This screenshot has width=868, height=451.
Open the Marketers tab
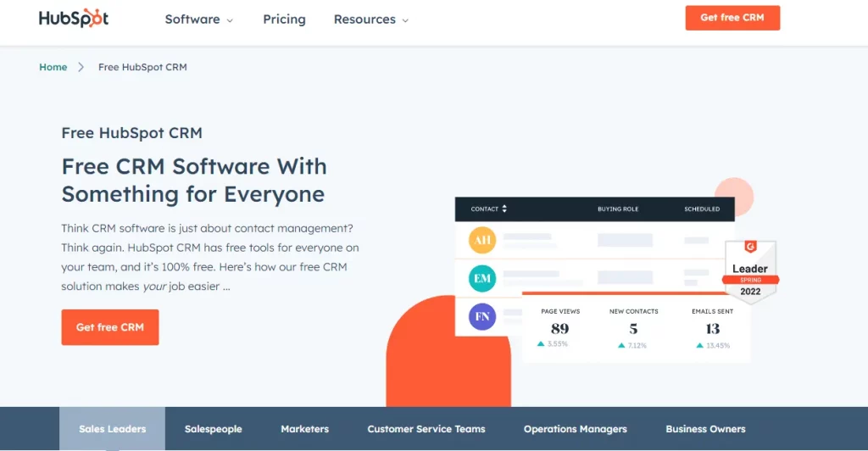click(x=304, y=429)
